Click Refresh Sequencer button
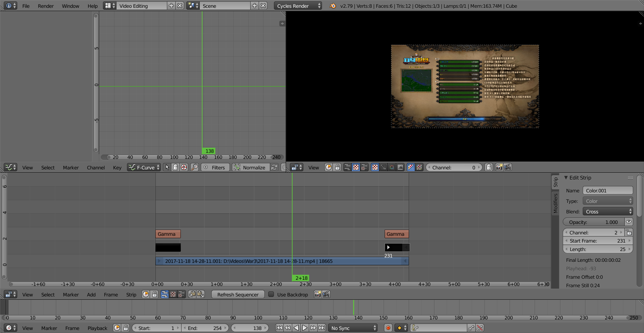644x333 pixels. 238,294
